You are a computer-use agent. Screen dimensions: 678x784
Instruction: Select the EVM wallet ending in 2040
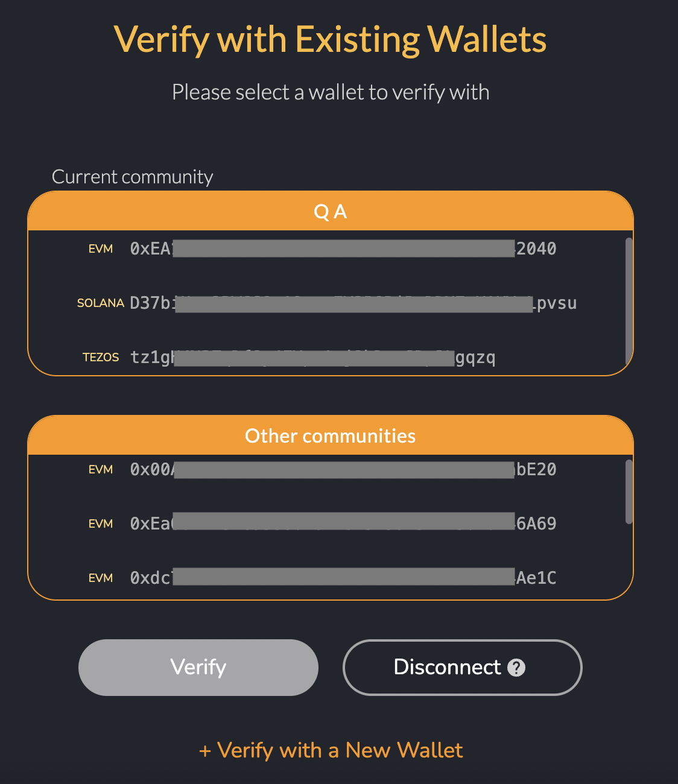343,248
